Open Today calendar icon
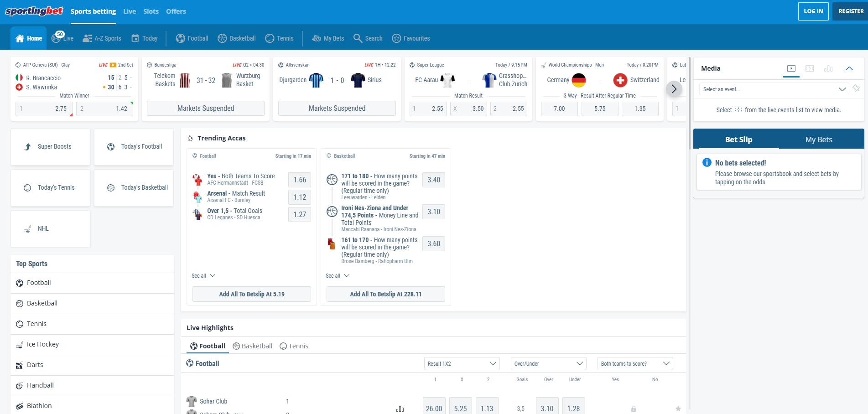This screenshot has height=414, width=868. (x=135, y=38)
